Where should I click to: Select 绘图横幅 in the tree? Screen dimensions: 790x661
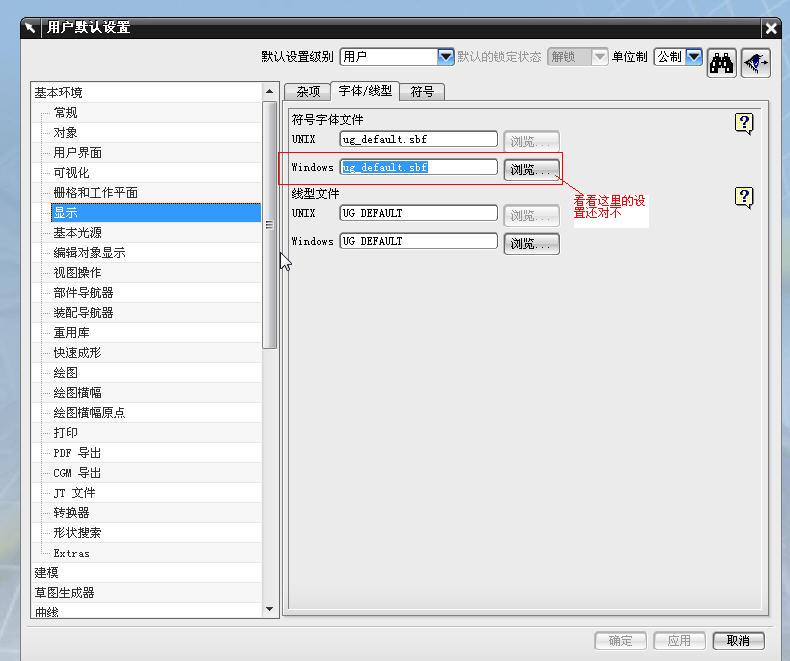click(x=78, y=392)
